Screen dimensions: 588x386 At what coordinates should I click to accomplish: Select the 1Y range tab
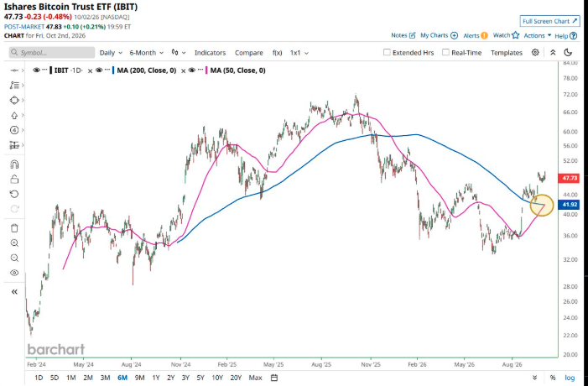(156, 378)
